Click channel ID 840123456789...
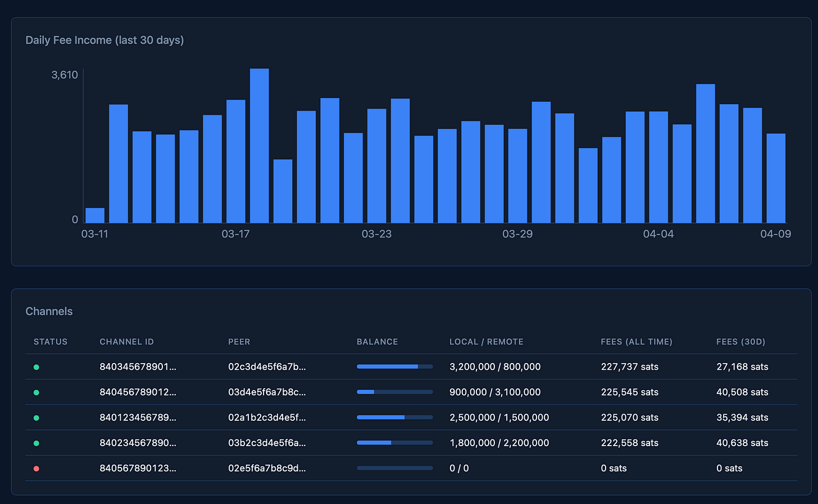818x504 pixels. [x=138, y=417]
